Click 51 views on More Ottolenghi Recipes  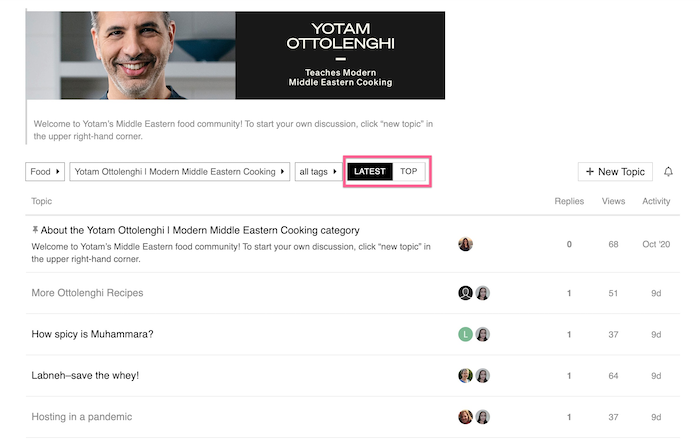click(613, 293)
